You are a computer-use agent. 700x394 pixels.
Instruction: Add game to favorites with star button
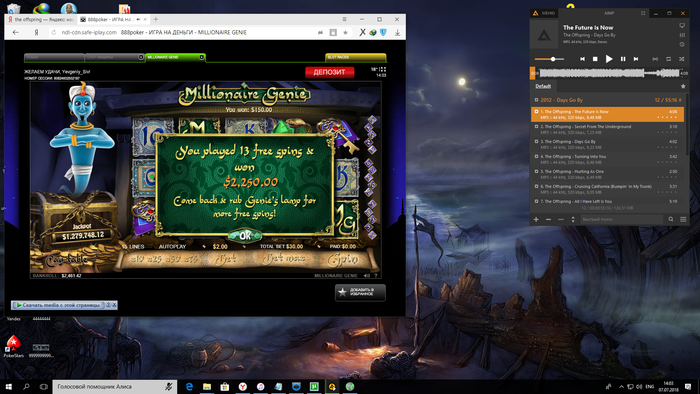coord(360,292)
